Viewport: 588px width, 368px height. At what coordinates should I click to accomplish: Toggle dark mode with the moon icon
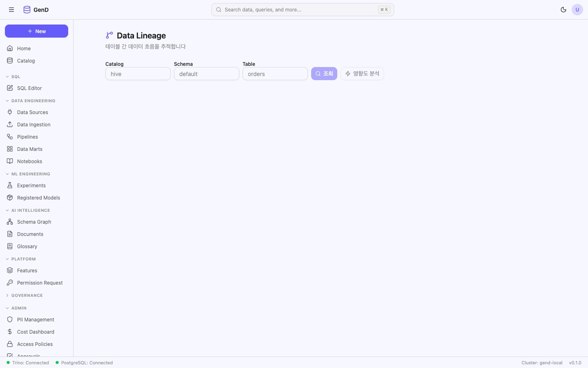(563, 9)
